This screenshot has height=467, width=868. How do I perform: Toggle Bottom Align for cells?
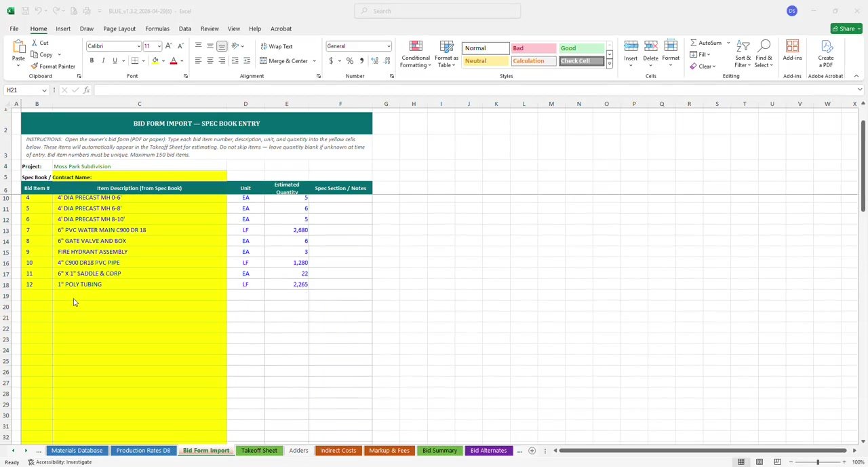[x=222, y=45]
